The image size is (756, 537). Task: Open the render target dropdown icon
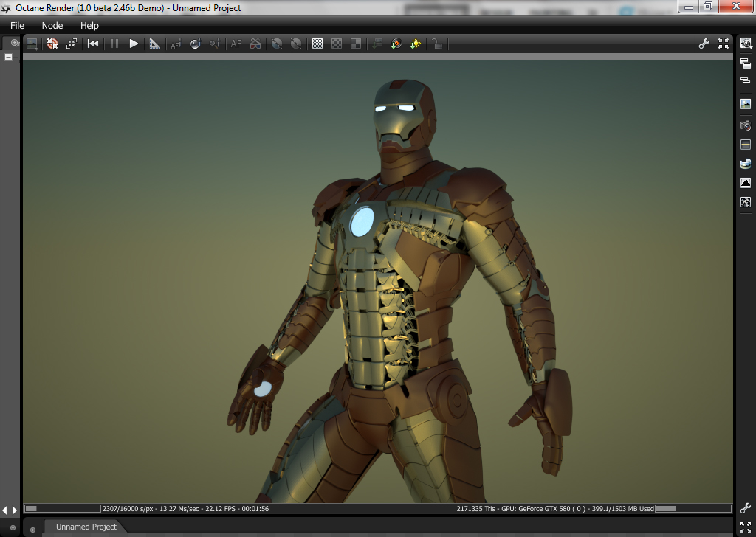point(746,44)
